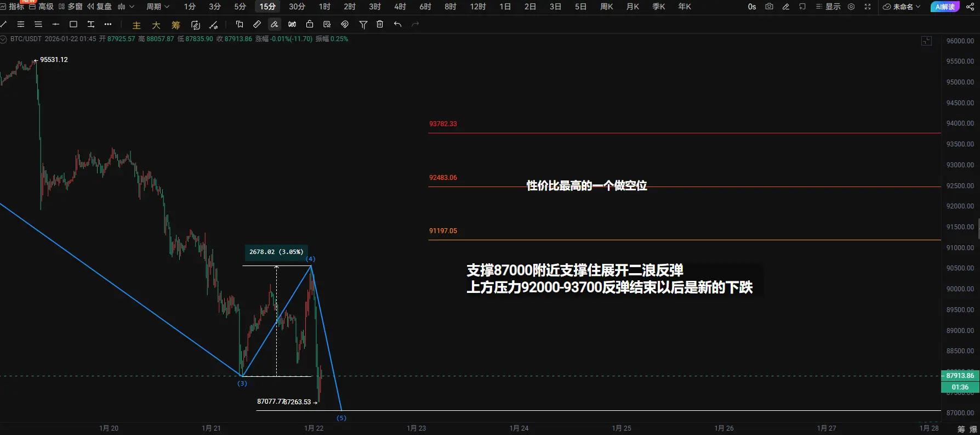Select the horizontal line drawing tool
980x435 pixels.
[56, 24]
